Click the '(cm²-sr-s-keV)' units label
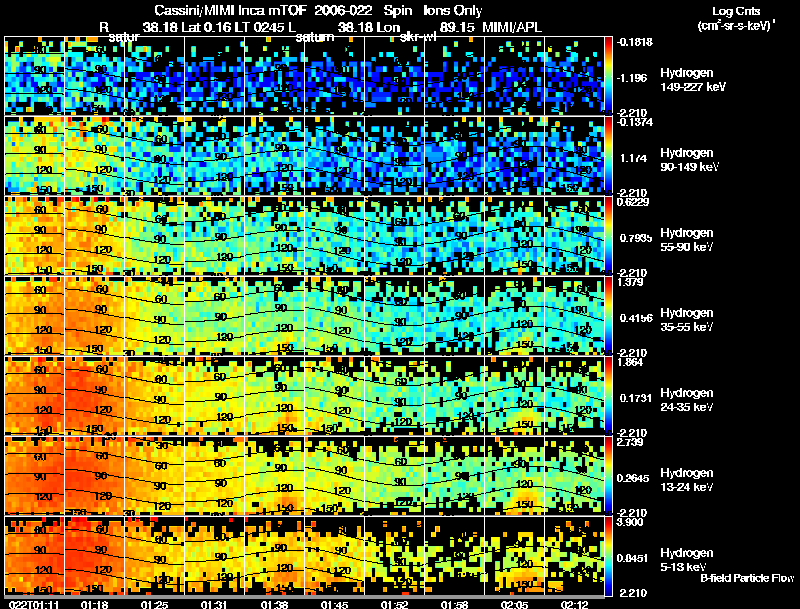Image resolution: width=800 pixels, height=609 pixels. tap(736, 25)
